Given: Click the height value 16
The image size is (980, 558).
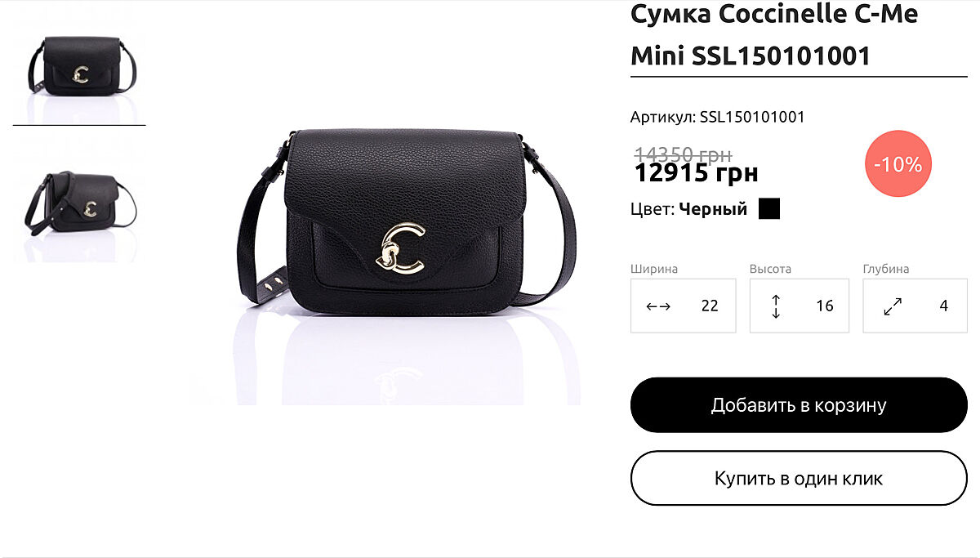Looking at the screenshot, I should 825,306.
